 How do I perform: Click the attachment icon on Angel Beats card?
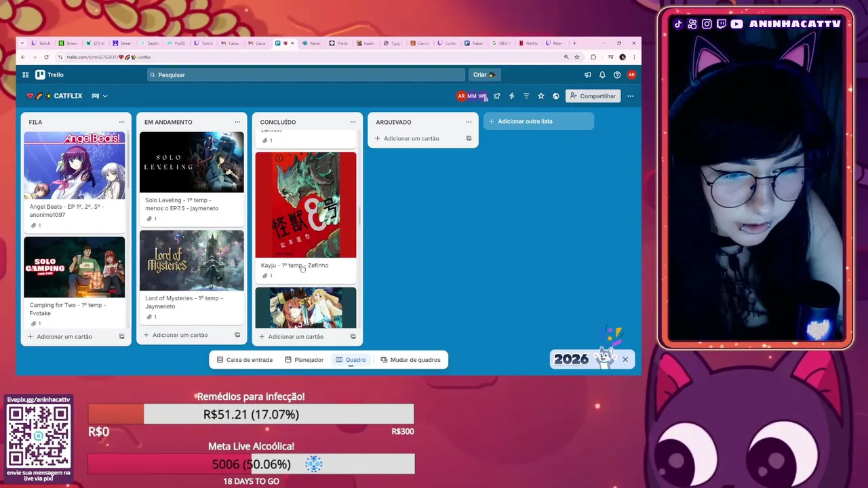(33, 225)
